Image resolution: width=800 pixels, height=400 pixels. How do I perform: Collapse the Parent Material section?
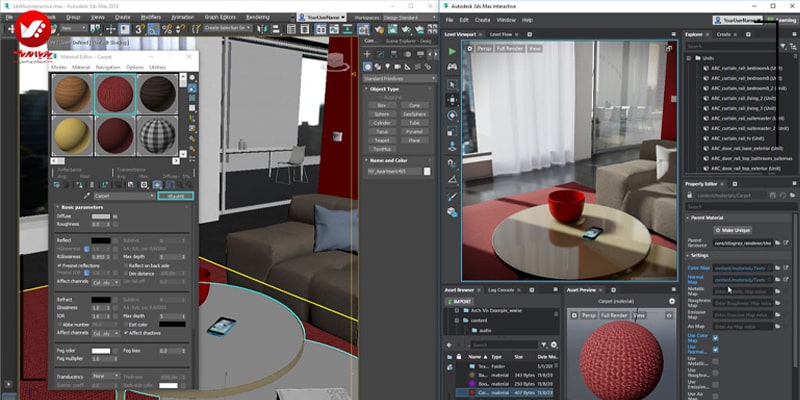point(707,218)
